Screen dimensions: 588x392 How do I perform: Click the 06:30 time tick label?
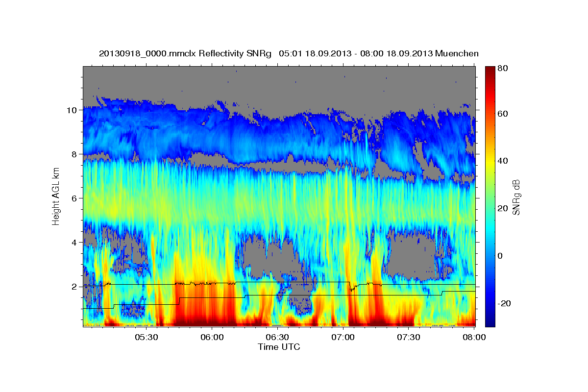pyautogui.click(x=277, y=338)
